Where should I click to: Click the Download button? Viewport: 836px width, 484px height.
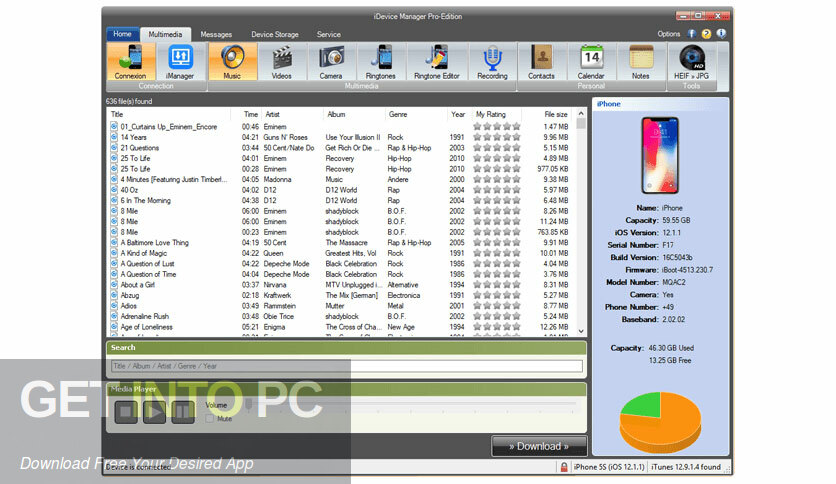tap(539, 446)
